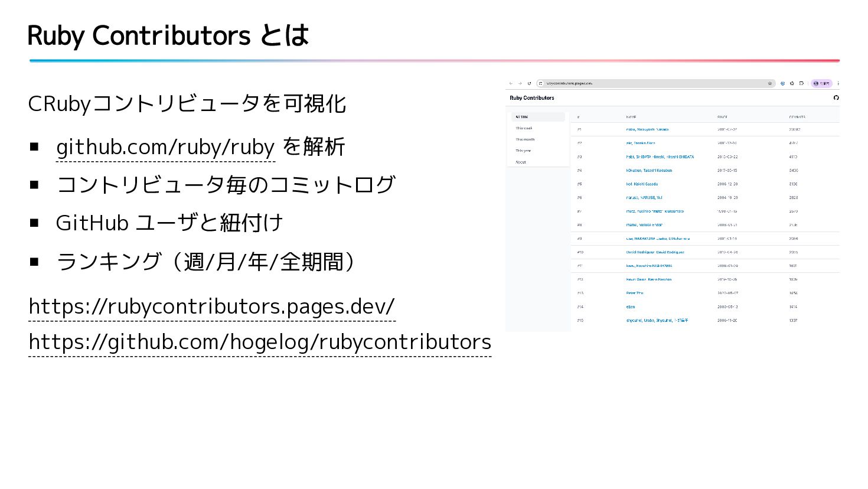Open the purple browser profile chip
868x489 pixels.
pos(821,83)
